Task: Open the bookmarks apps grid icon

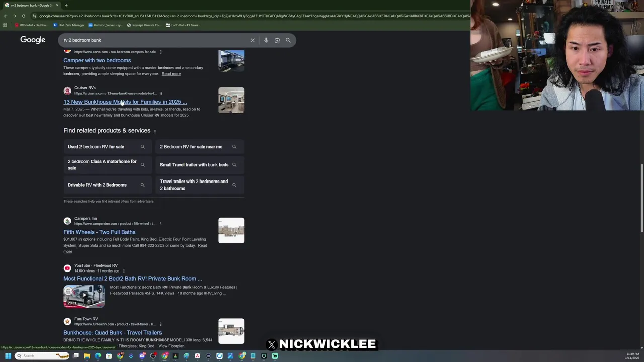Action: pos(5,25)
